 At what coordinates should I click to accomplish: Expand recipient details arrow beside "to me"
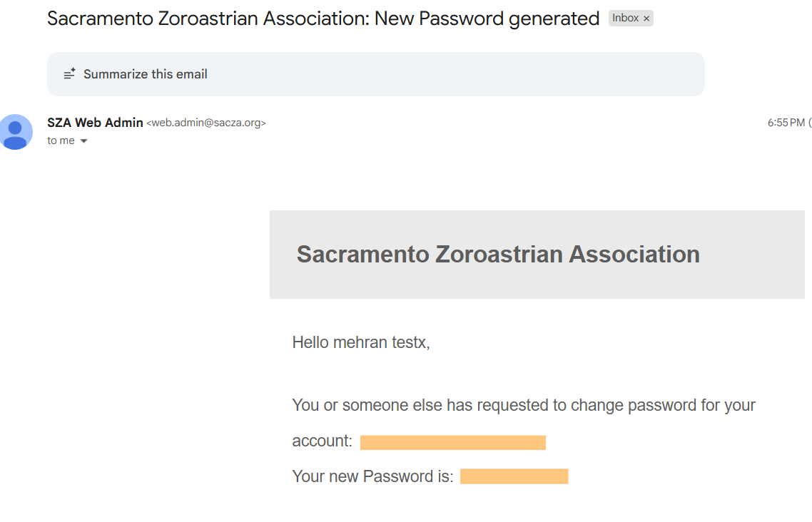(x=83, y=141)
